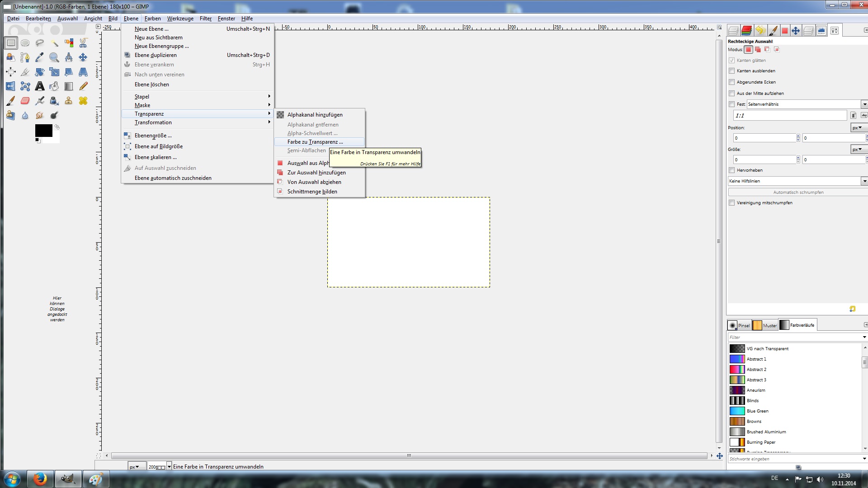Open the Keine Hilfslinien dropdown
Image resolution: width=868 pixels, height=488 pixels.
tap(863, 181)
